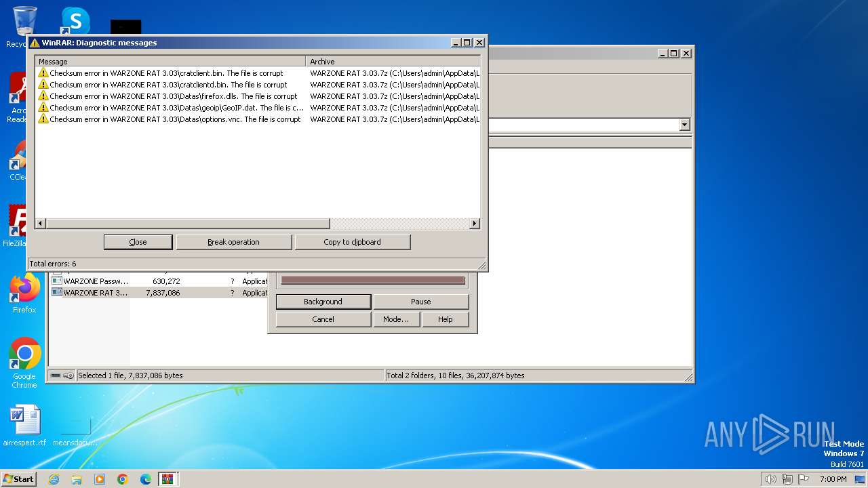The height and width of the screenshot is (488, 868).
Task: Select the WARZONE Passw... file row
Action: click(158, 281)
